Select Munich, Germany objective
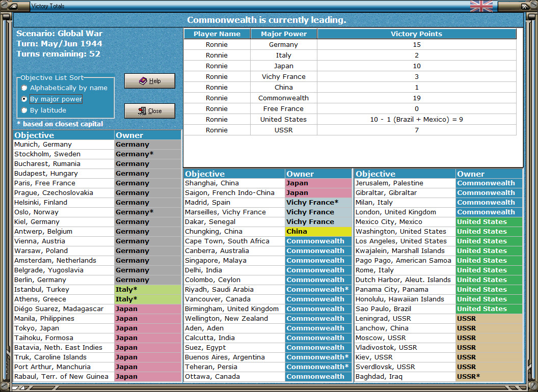 [64, 145]
